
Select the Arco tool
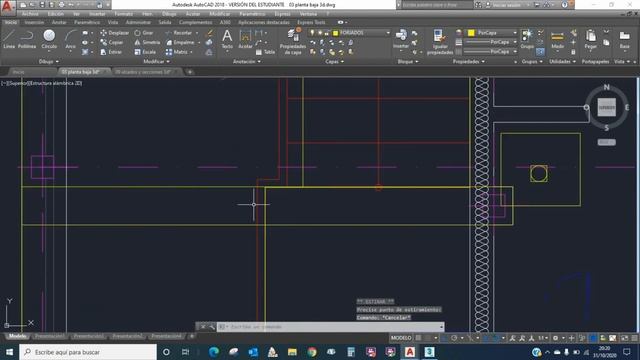[71, 39]
